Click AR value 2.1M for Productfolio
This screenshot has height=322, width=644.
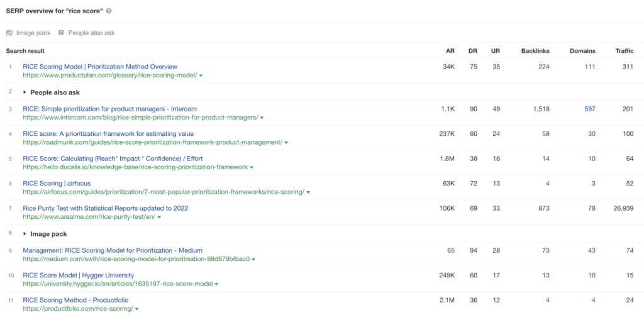point(448,300)
